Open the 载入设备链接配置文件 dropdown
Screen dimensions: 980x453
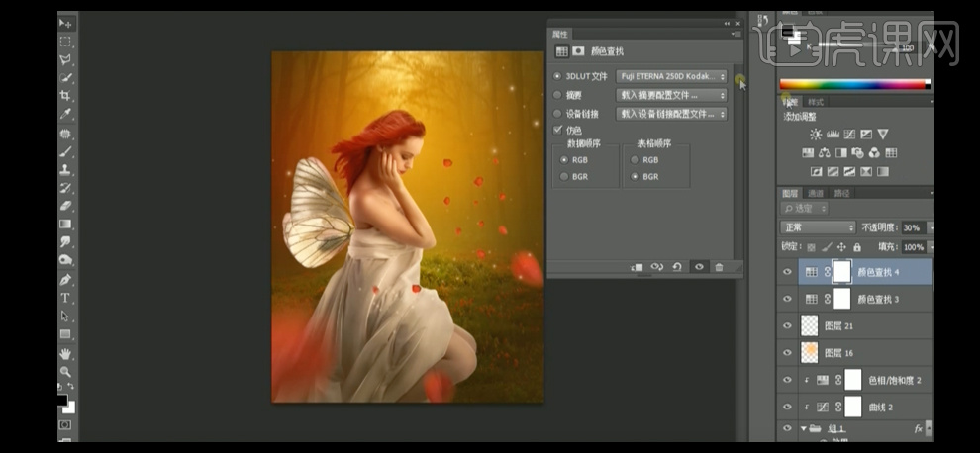pos(671,114)
